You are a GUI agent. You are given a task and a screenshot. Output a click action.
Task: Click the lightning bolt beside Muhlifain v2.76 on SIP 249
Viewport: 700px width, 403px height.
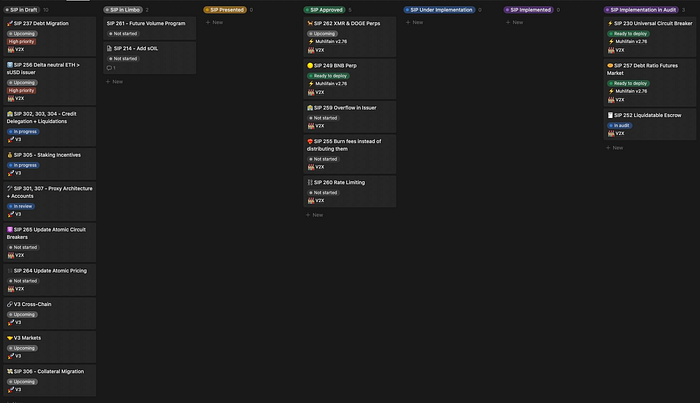pos(311,83)
